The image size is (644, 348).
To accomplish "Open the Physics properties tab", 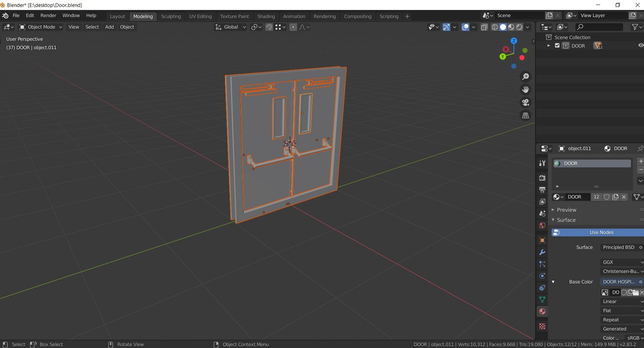I will [x=542, y=276].
